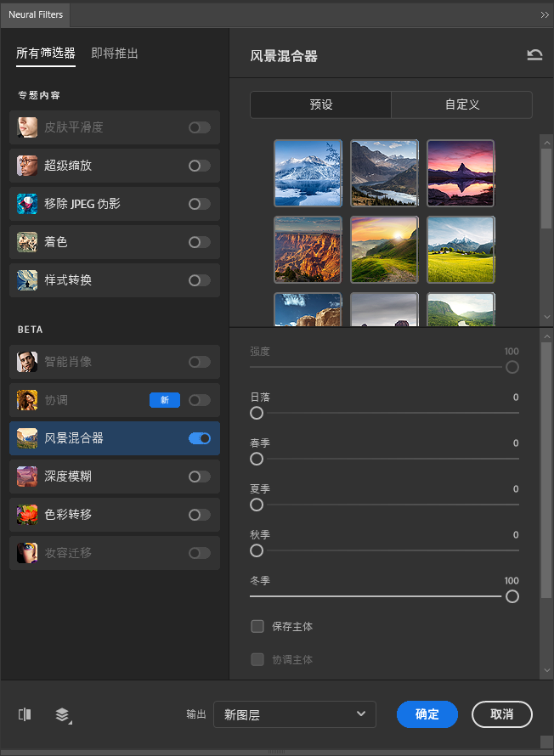Image resolution: width=554 pixels, height=756 pixels.
Task: Click the collapse panel double-chevron icon
Action: tap(545, 15)
